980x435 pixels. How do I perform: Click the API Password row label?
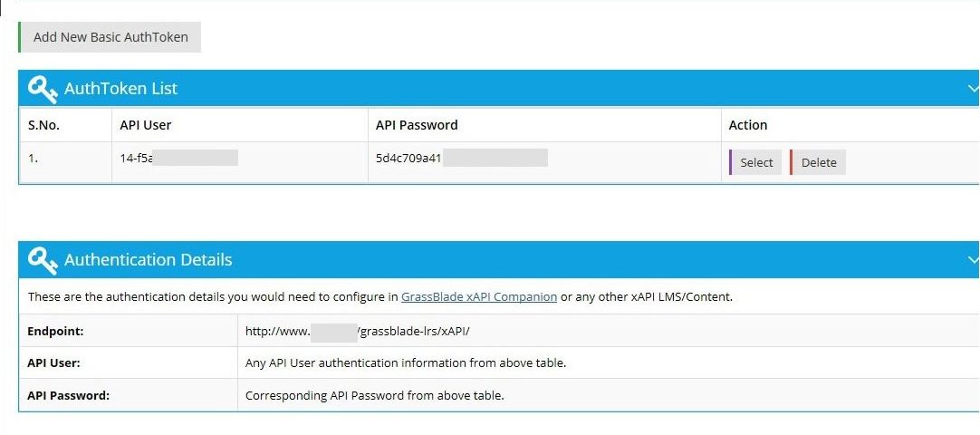pos(68,396)
